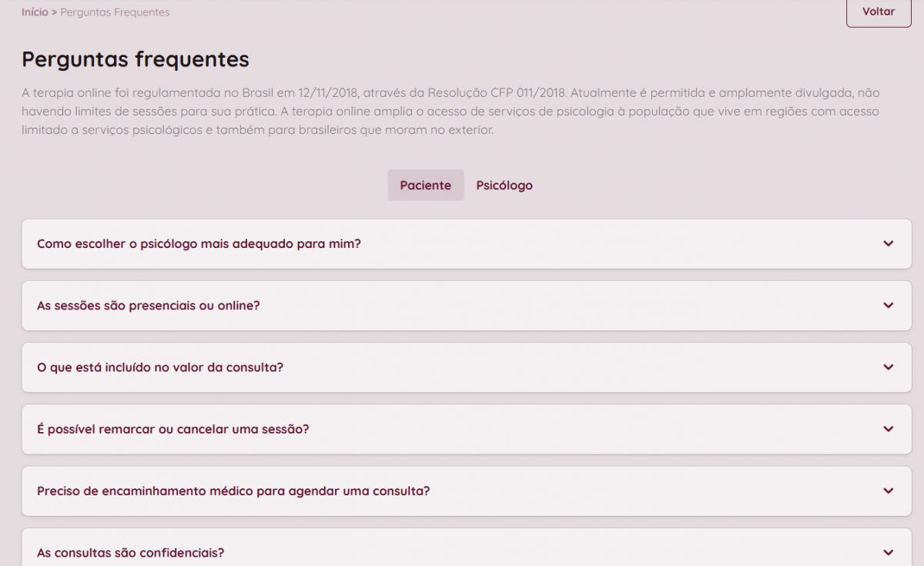Click the intro paragraph about terapia online

pos(450,112)
